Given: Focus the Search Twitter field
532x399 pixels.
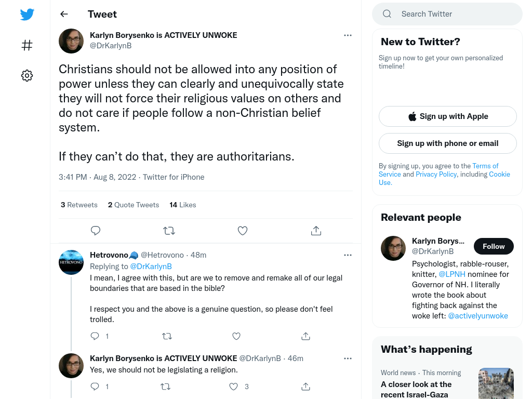Looking at the screenshot, I should (x=447, y=14).
